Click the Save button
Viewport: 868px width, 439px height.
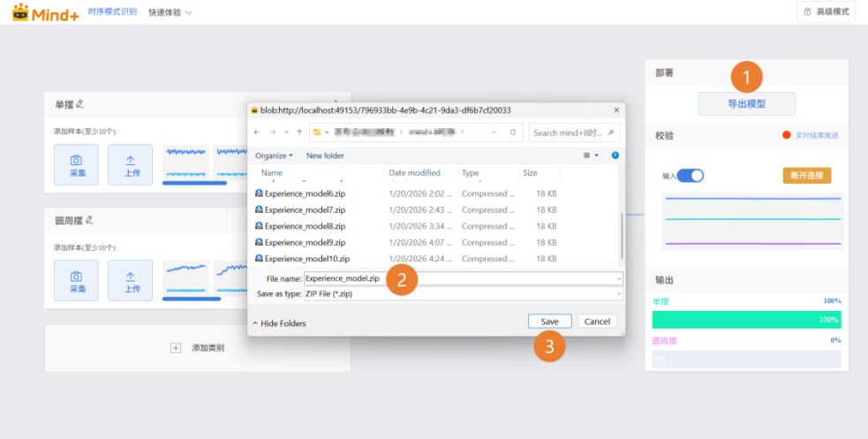tap(549, 322)
